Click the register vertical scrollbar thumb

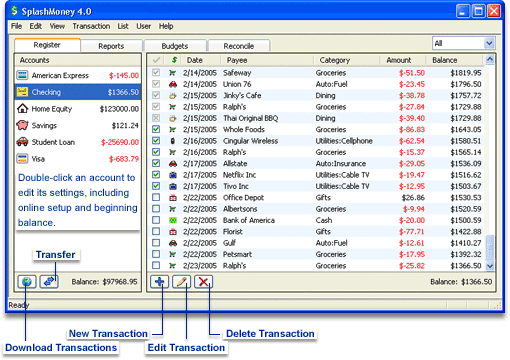pos(489,248)
